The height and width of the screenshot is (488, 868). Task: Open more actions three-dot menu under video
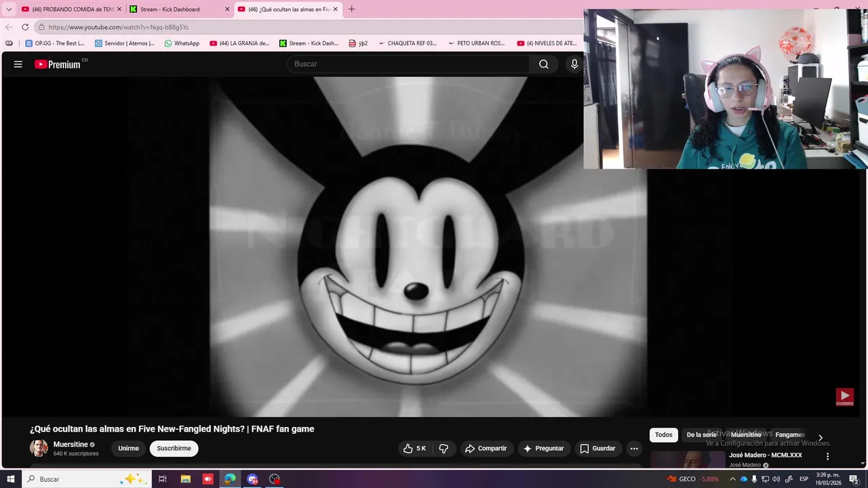click(634, 449)
